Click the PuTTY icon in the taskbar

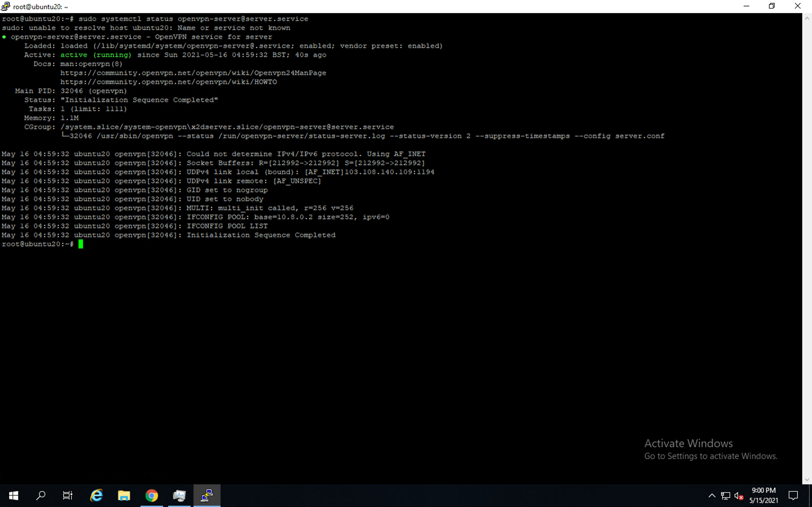(x=207, y=495)
